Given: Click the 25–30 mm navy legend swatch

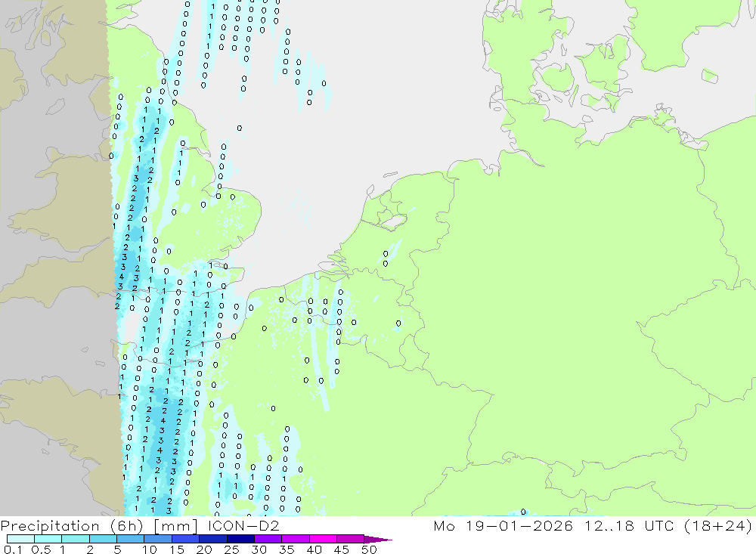Looking at the screenshot, I should (x=240, y=539).
